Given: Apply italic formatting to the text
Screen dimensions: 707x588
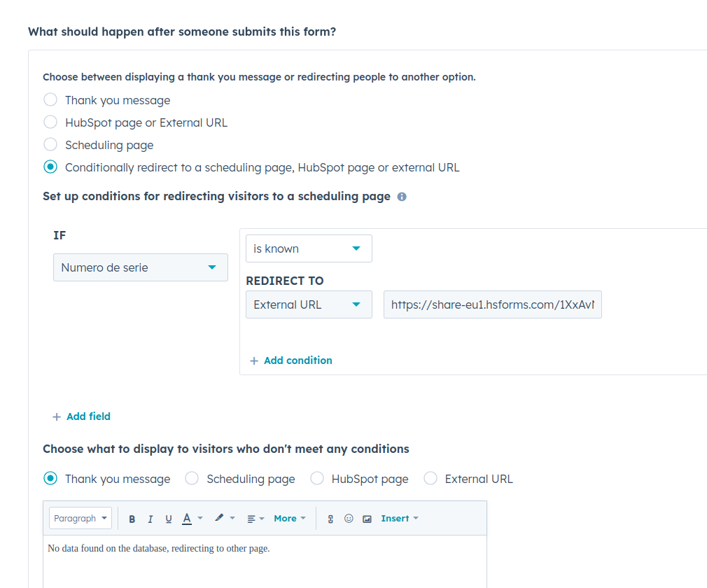Looking at the screenshot, I should point(150,518).
